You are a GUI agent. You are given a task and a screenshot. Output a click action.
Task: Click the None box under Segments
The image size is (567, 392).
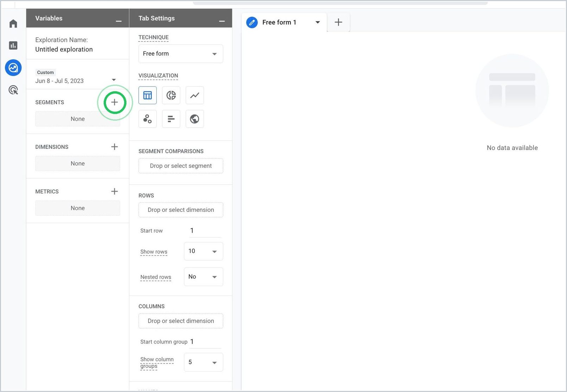point(77,119)
